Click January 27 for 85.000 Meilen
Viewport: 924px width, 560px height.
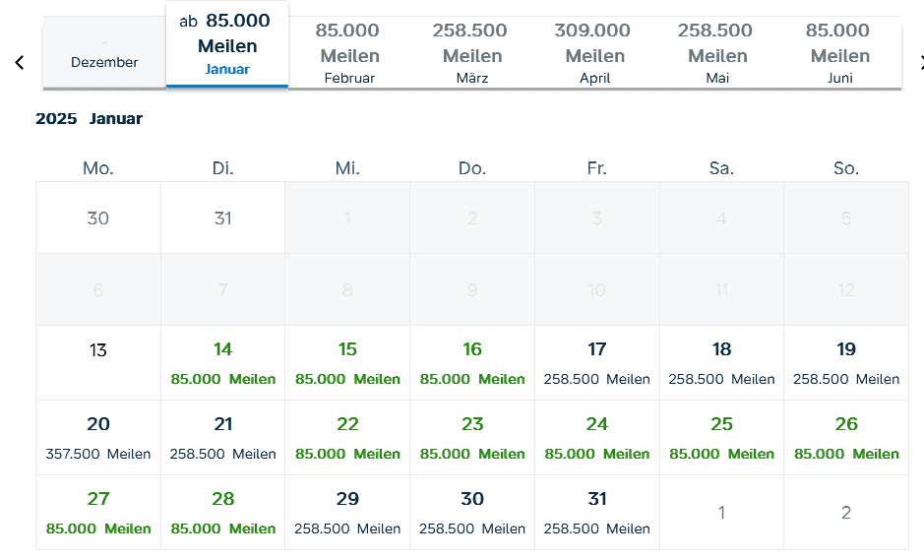(98, 512)
